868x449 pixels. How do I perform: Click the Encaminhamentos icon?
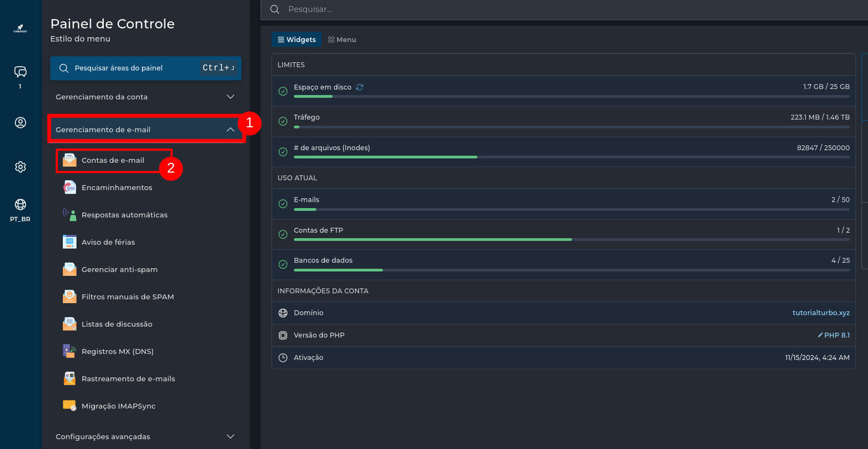pyautogui.click(x=69, y=187)
